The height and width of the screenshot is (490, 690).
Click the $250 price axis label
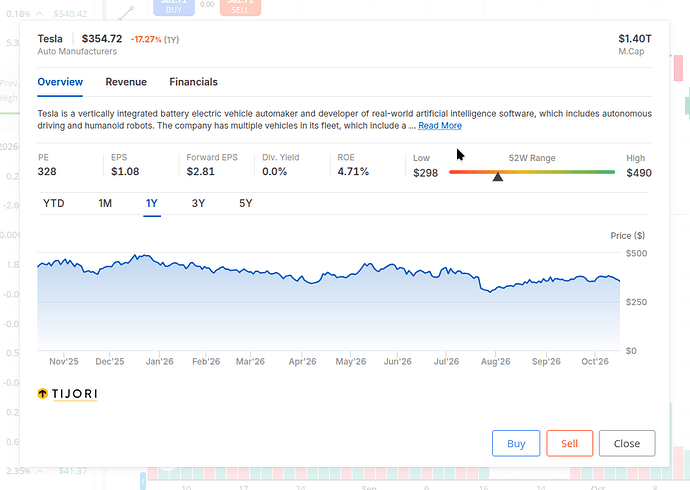pyautogui.click(x=636, y=302)
